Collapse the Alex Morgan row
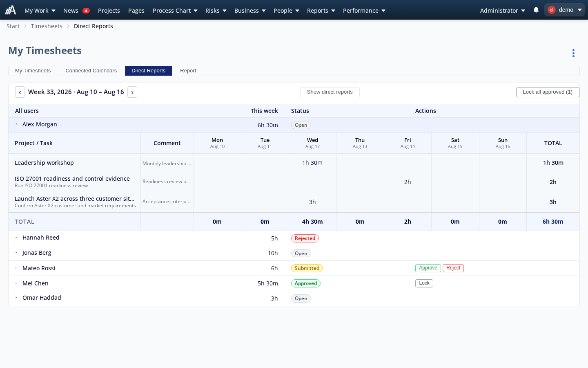Screen dimensions: 588x368 (x=16, y=124)
